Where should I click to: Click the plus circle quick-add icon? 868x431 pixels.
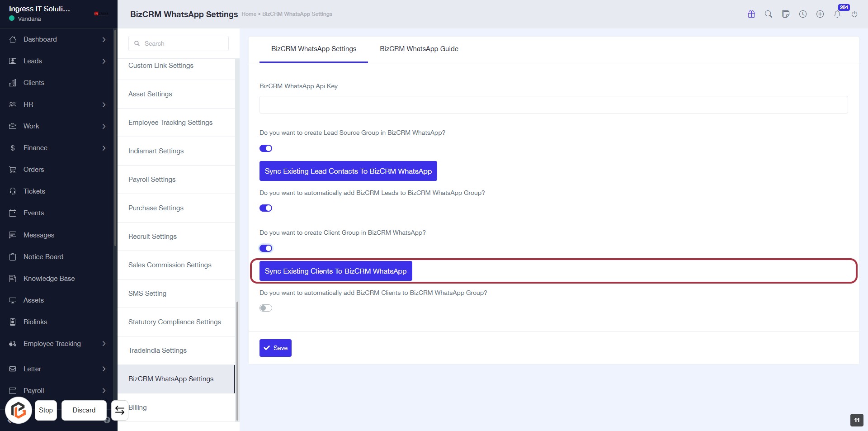tap(820, 14)
